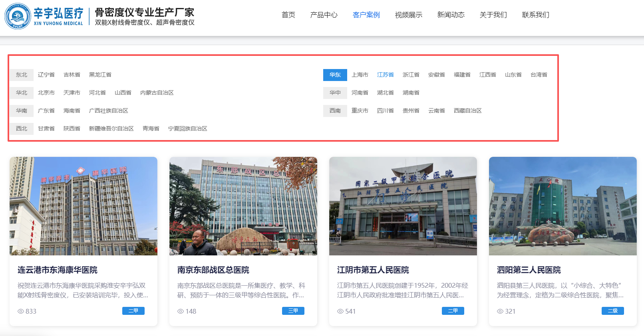Pick 广东省 under the 华南 region
644x336 pixels.
(46, 111)
